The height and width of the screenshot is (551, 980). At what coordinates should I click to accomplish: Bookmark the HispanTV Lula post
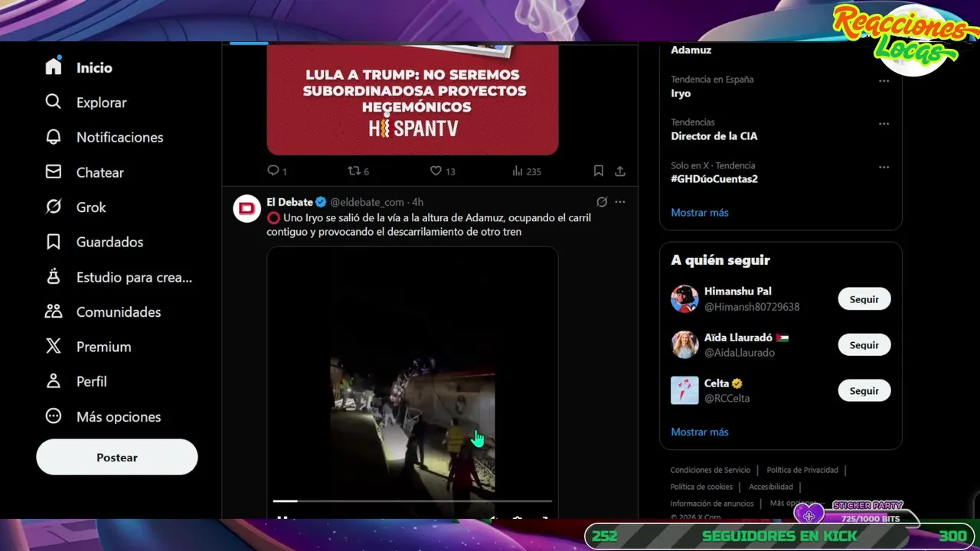(599, 171)
